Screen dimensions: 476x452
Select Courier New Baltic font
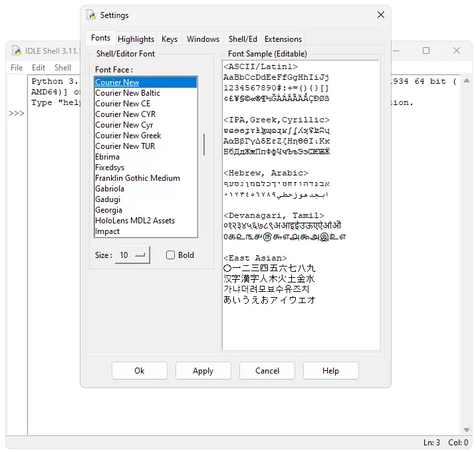(146, 93)
